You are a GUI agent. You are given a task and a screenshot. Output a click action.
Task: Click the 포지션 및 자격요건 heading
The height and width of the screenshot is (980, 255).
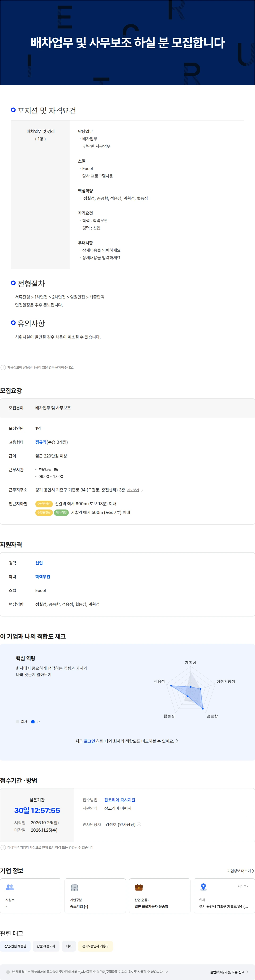[x=46, y=111]
